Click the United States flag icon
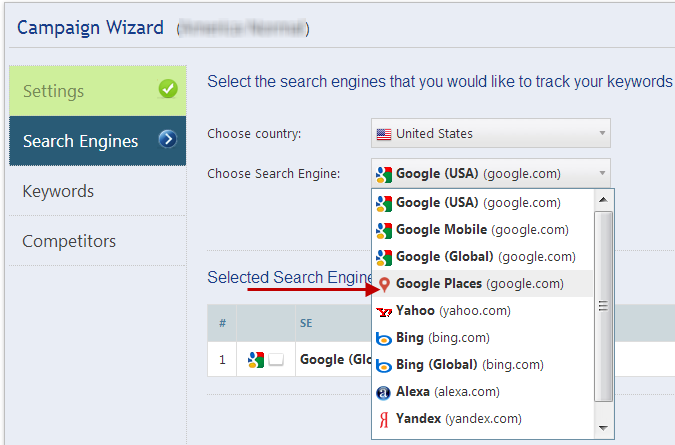The width and height of the screenshot is (675, 445). 383,133
